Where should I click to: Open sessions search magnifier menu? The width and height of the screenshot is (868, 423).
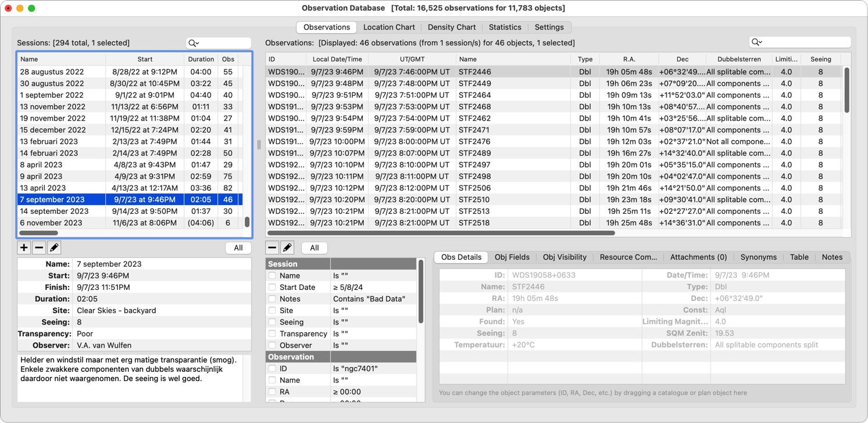coord(194,43)
